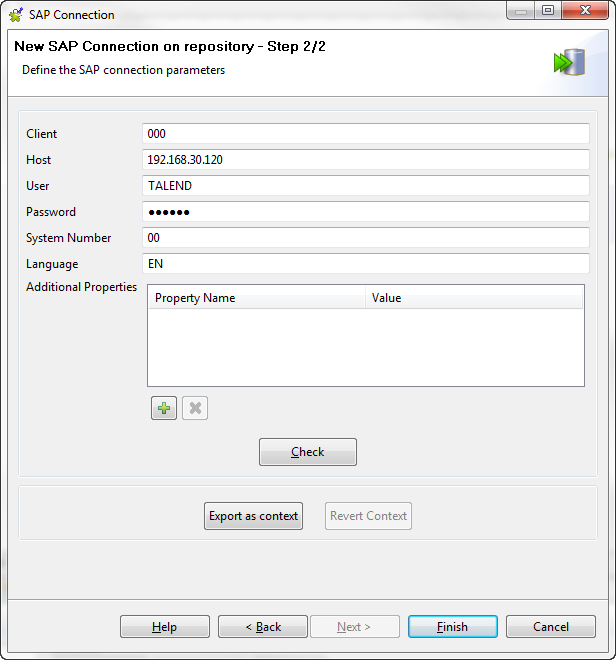Select the Host field with the IP address
This screenshot has height=660, width=616.
365,160
